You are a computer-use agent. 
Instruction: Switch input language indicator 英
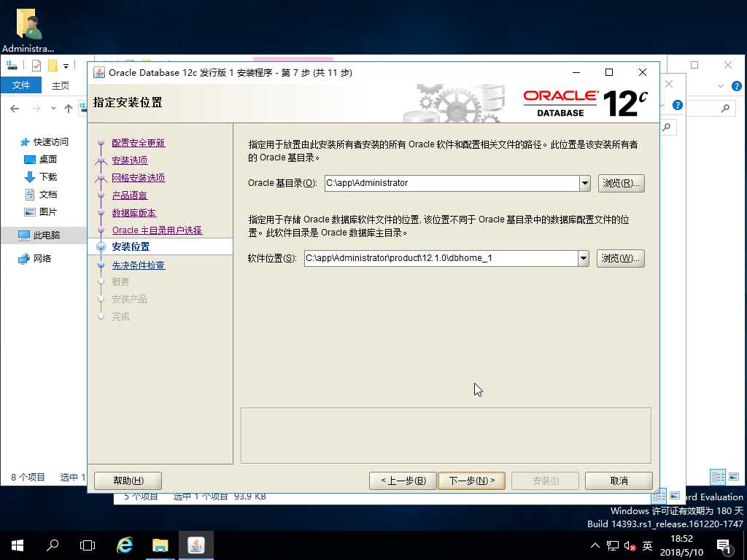coord(647,545)
